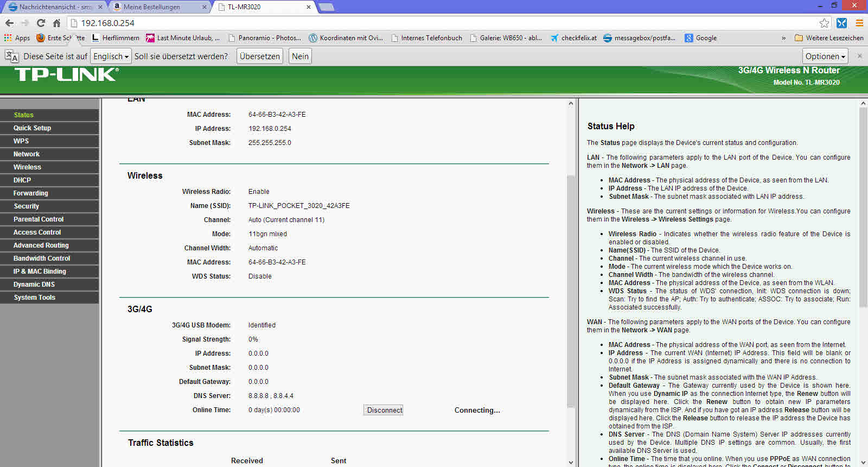Open the DHCP menu
Image resolution: width=868 pixels, height=467 pixels.
[49, 180]
